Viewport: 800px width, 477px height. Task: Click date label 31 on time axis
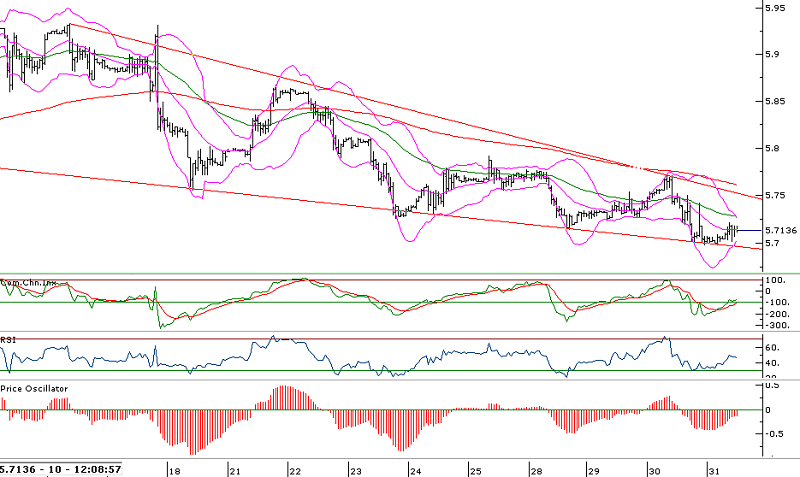coord(714,471)
